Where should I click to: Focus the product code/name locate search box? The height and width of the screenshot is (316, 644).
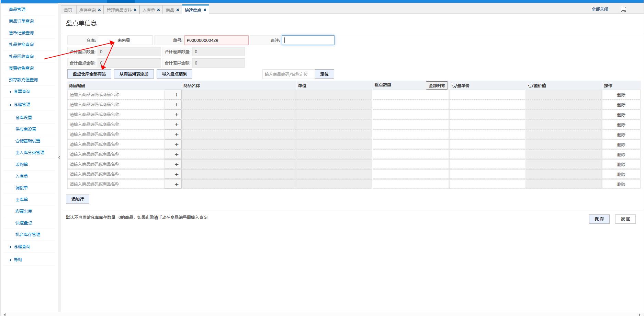289,74
